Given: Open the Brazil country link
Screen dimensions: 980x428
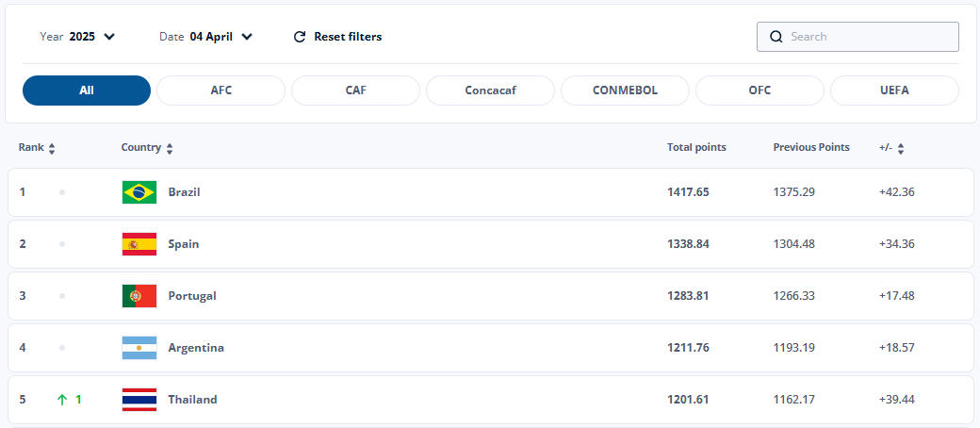Looking at the screenshot, I should 184,192.
